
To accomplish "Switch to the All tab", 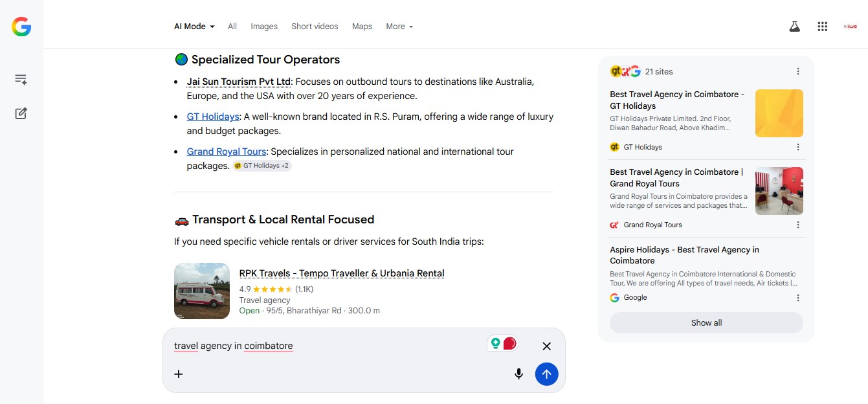I will [x=232, y=27].
